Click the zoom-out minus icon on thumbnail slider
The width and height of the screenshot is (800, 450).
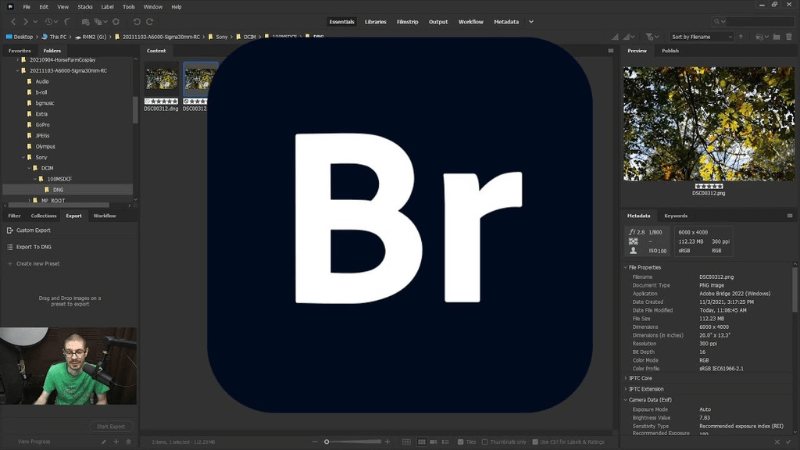click(x=316, y=441)
